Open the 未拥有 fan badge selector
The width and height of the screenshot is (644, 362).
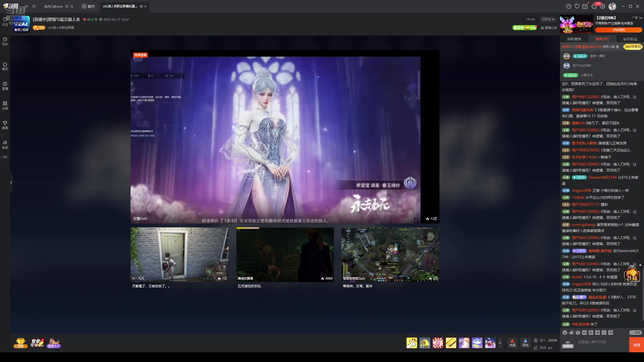pyautogui.click(x=568, y=345)
